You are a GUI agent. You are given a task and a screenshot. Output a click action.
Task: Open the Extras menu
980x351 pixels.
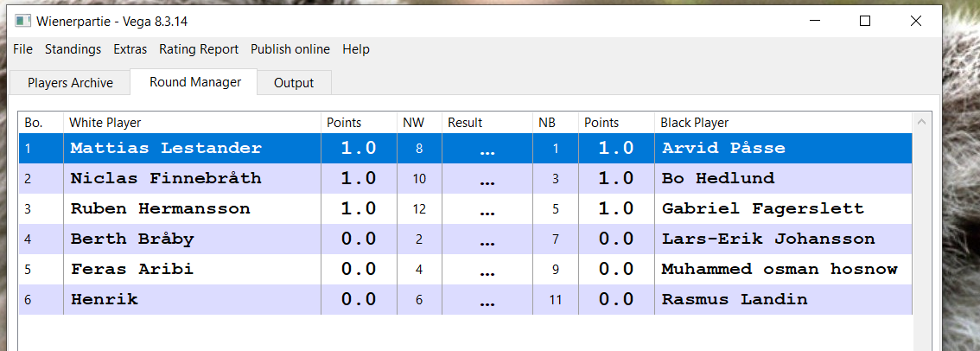click(130, 49)
